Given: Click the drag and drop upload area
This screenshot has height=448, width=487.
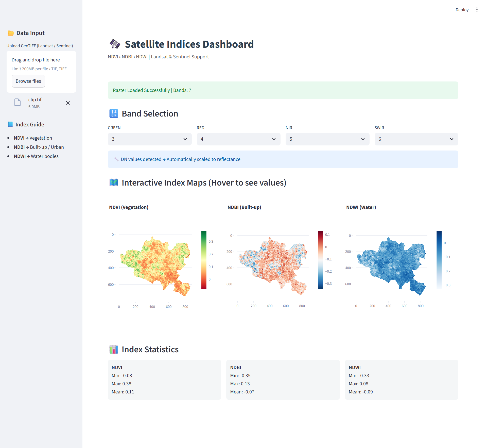Looking at the screenshot, I should point(41,63).
